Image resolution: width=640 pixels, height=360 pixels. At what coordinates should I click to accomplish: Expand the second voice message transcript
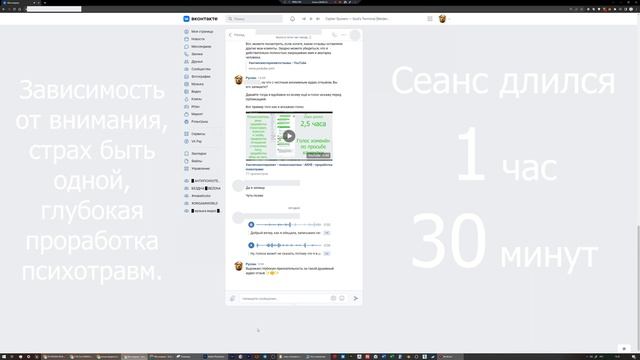click(x=327, y=254)
